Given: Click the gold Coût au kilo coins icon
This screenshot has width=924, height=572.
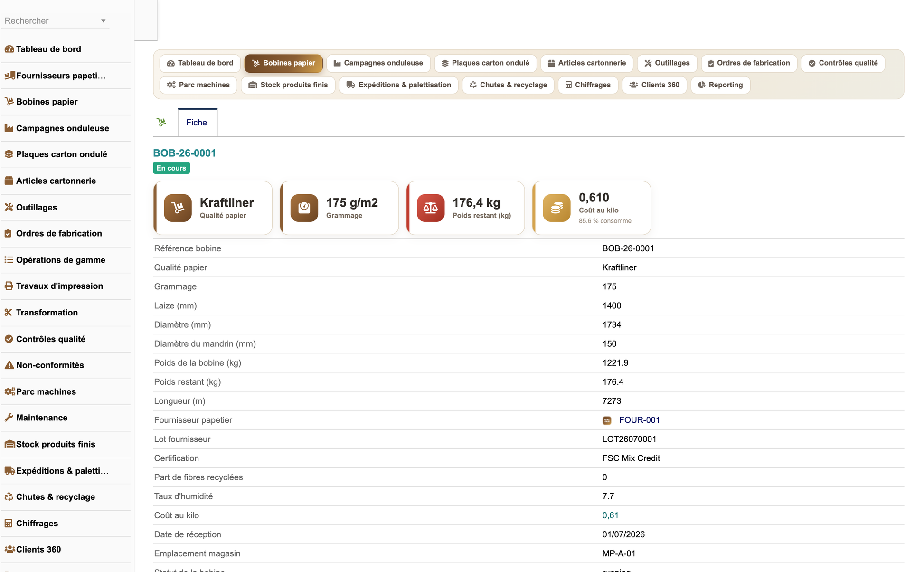Looking at the screenshot, I should pyautogui.click(x=556, y=208).
